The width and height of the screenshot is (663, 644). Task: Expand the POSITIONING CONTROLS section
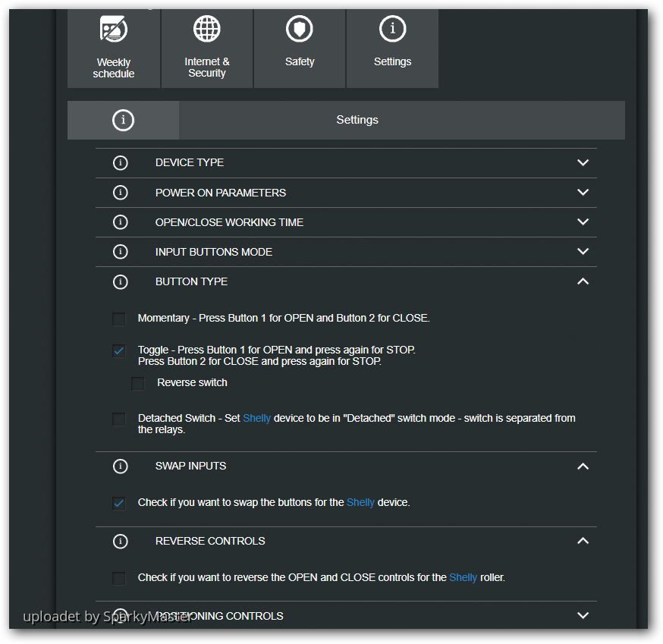583,615
